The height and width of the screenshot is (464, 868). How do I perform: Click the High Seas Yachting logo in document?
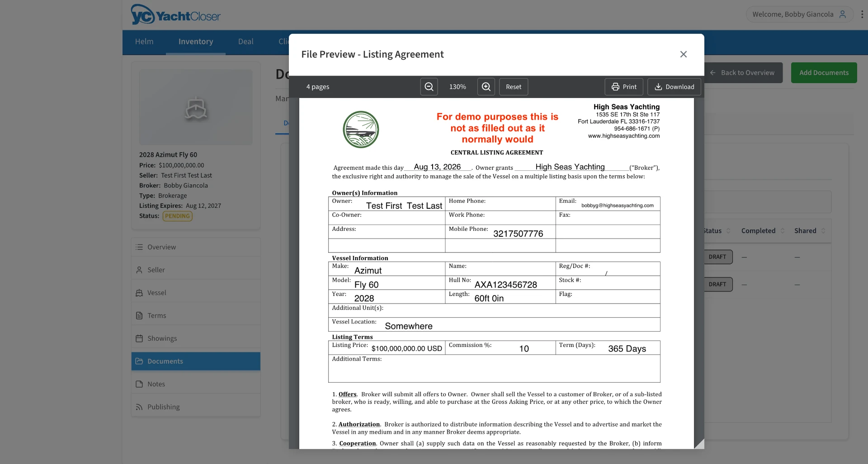(361, 130)
